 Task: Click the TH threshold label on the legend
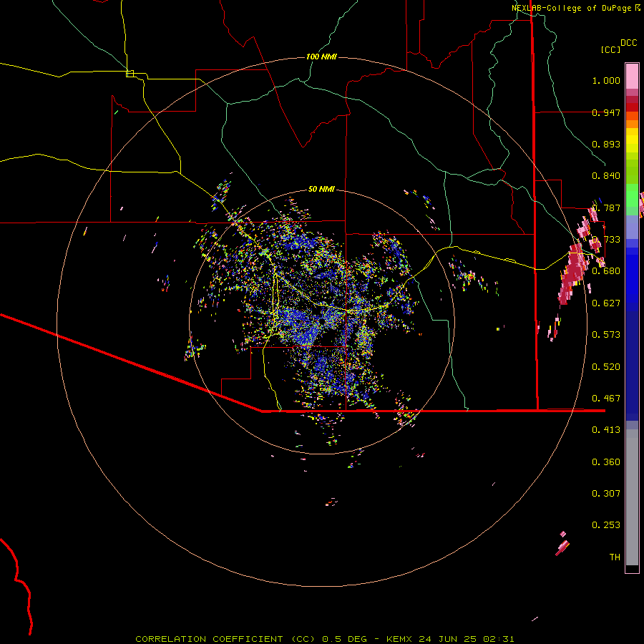[x=615, y=557]
